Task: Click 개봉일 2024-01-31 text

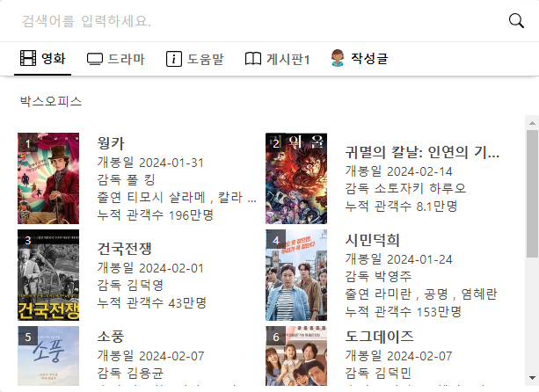Action: [x=150, y=162]
